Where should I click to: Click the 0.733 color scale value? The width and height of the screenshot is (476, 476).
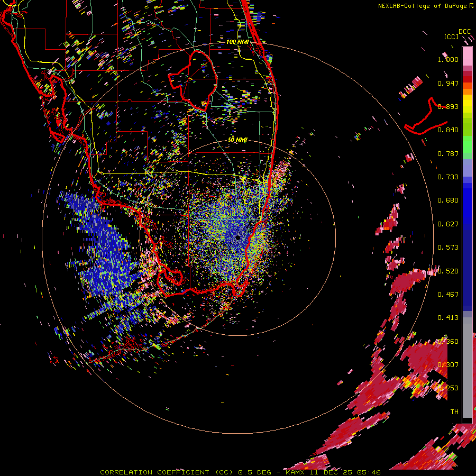[x=448, y=177]
